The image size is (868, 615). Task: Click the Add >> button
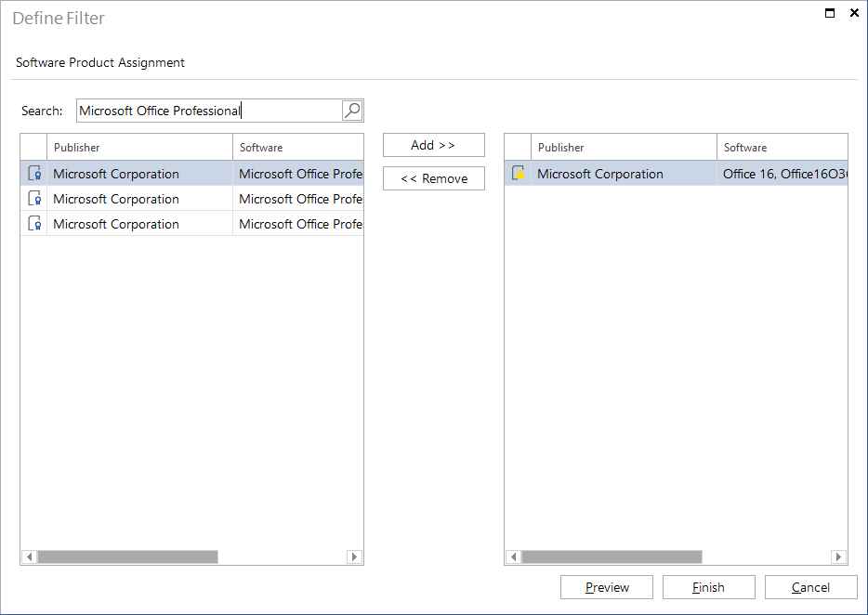pos(433,145)
